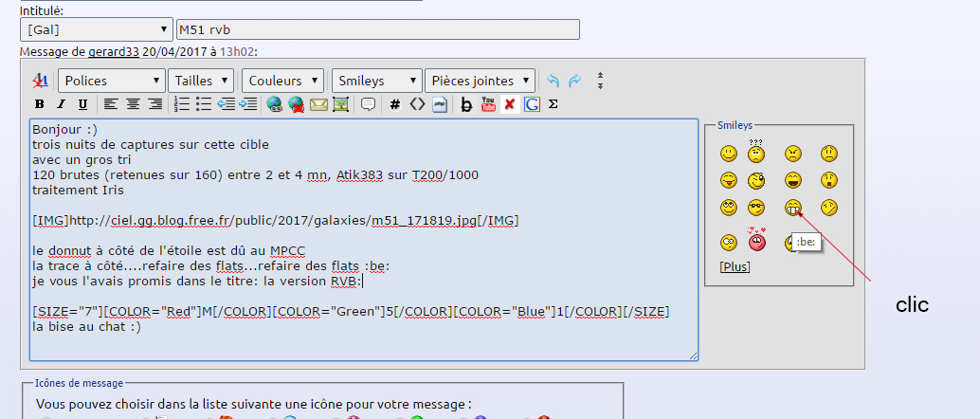Insert a numbered list

point(182,104)
